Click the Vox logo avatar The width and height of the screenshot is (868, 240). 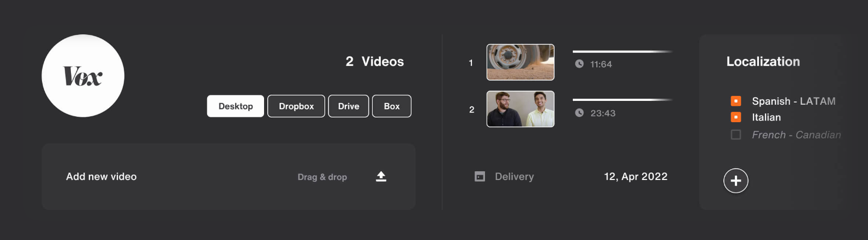click(x=83, y=76)
